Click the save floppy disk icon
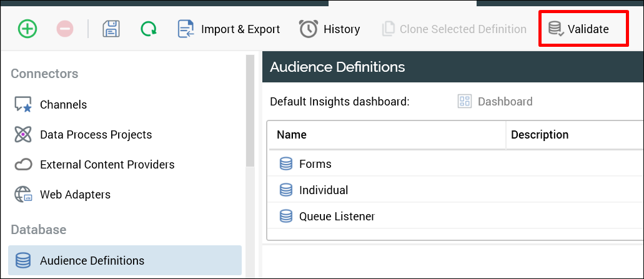Image resolution: width=644 pixels, height=279 pixels. 111,29
